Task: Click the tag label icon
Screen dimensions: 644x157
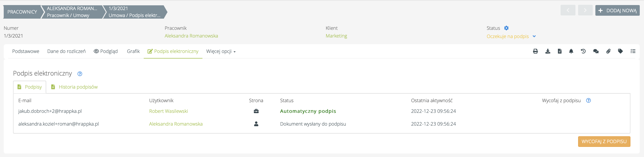Action: [620, 51]
